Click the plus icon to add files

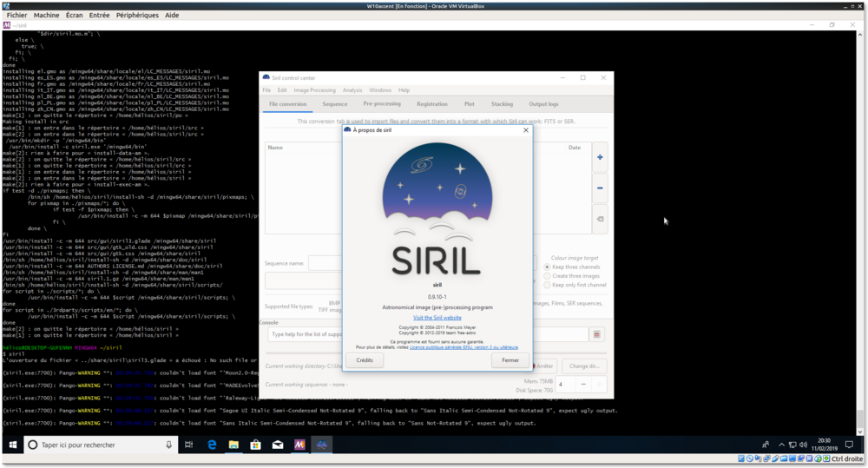(600, 157)
